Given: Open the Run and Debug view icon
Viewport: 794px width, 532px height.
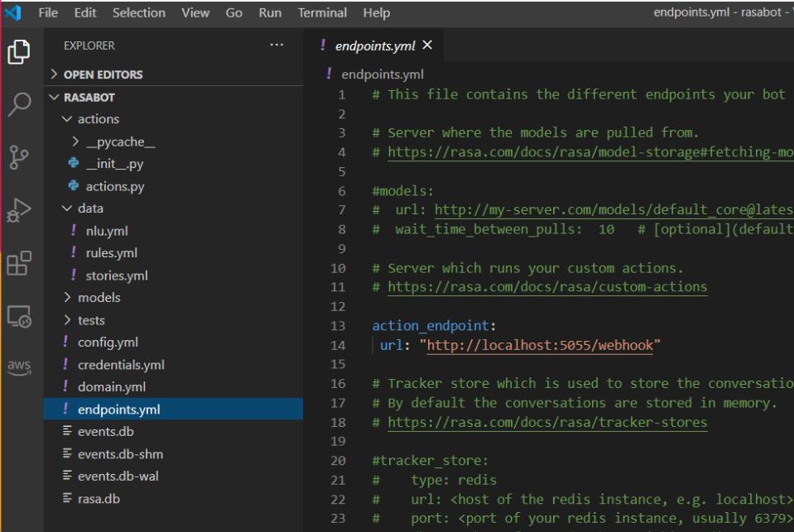Looking at the screenshot, I should 19,210.
